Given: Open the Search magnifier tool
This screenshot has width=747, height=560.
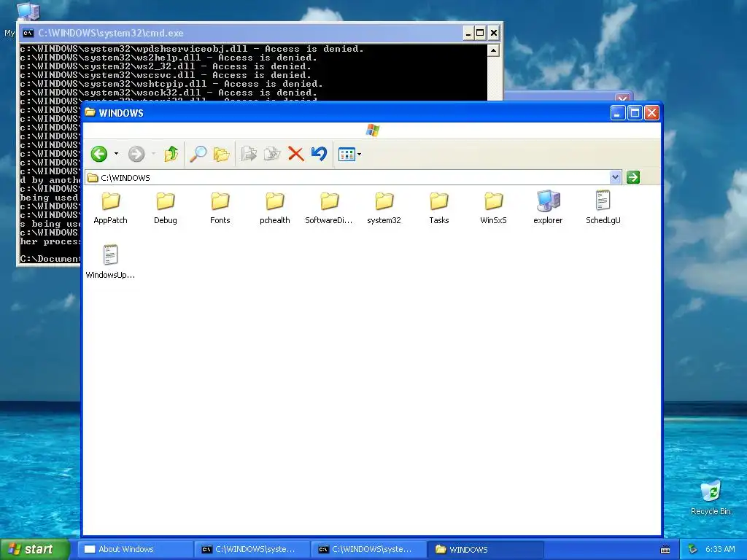Looking at the screenshot, I should pyautogui.click(x=198, y=154).
